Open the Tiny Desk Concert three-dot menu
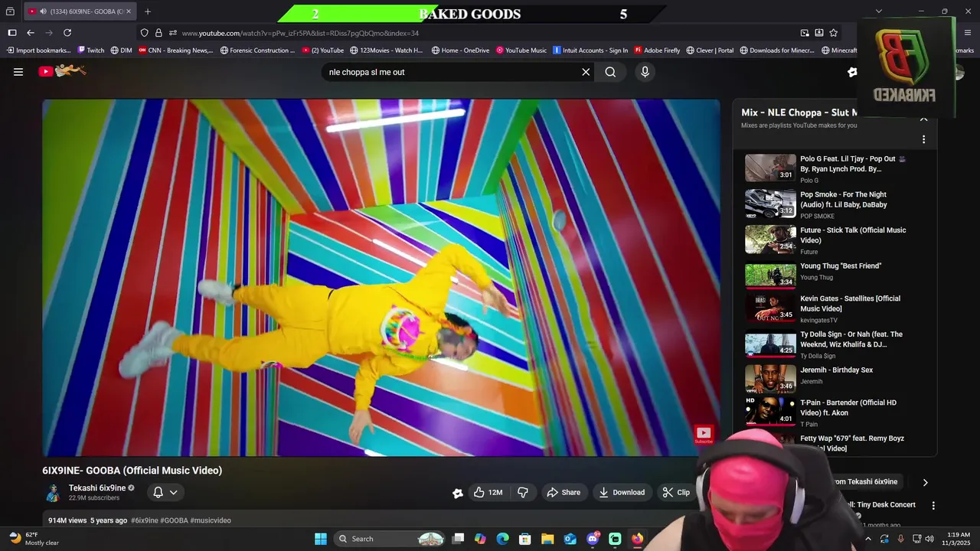 933,505
